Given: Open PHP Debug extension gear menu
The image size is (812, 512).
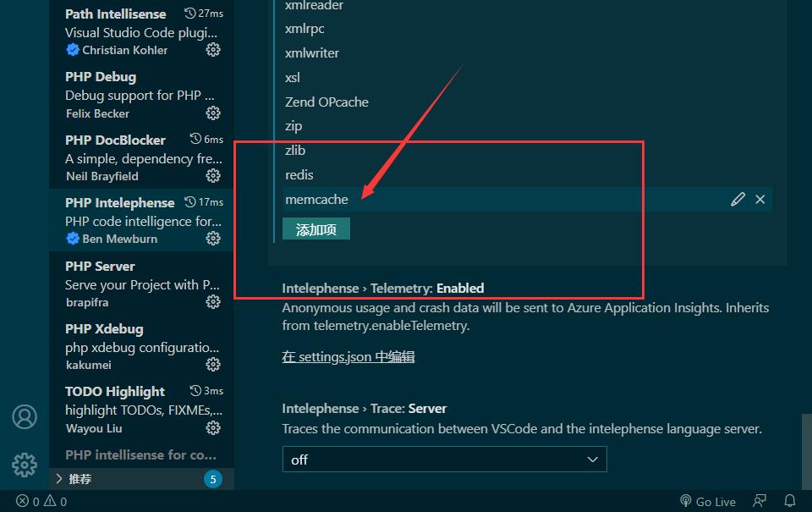Looking at the screenshot, I should [213, 113].
